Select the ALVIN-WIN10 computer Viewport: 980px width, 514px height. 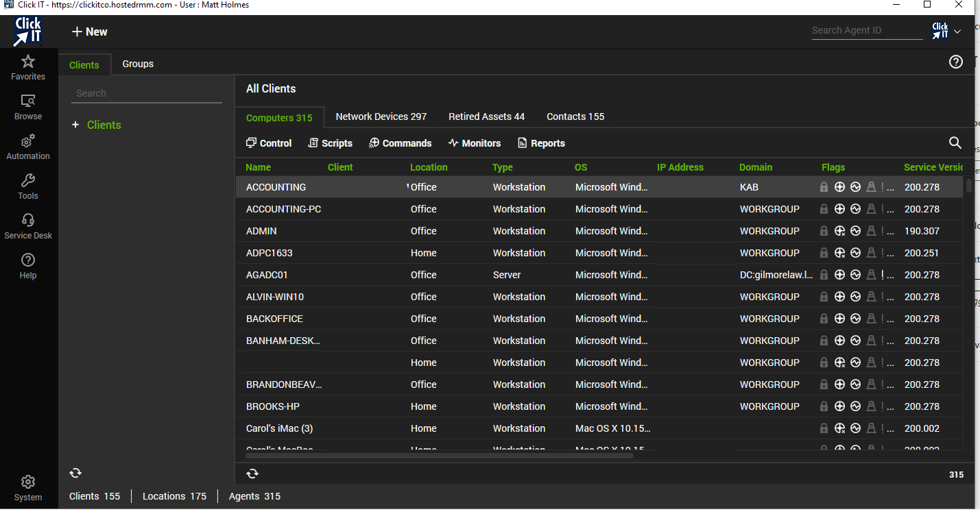click(x=599, y=297)
